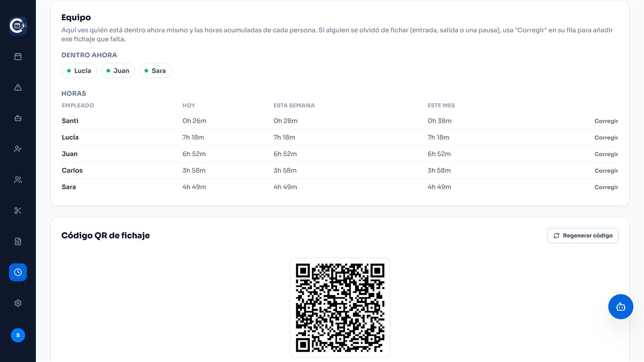Click the QR code image
The width and height of the screenshot is (644, 362).
(340, 308)
